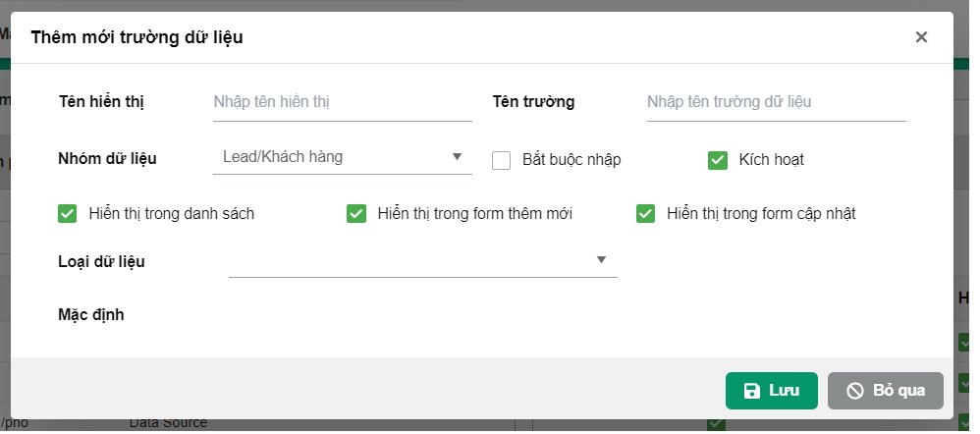
Task: Toggle Hiển thị trong form cập nhật checkbox
Action: (645, 213)
